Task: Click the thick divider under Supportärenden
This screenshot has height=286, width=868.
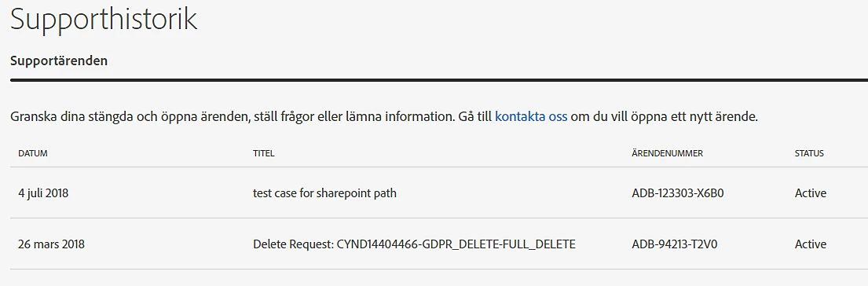Action: 439,80
